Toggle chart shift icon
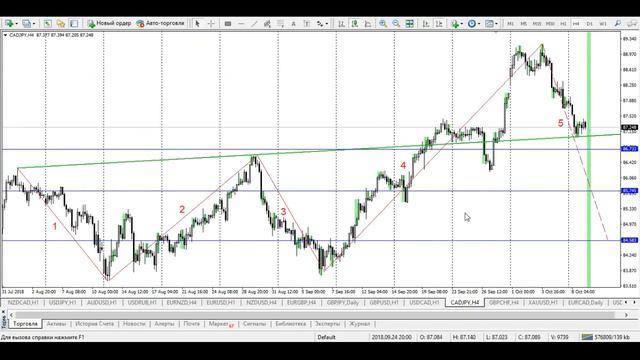The image size is (640, 360). coord(439,24)
